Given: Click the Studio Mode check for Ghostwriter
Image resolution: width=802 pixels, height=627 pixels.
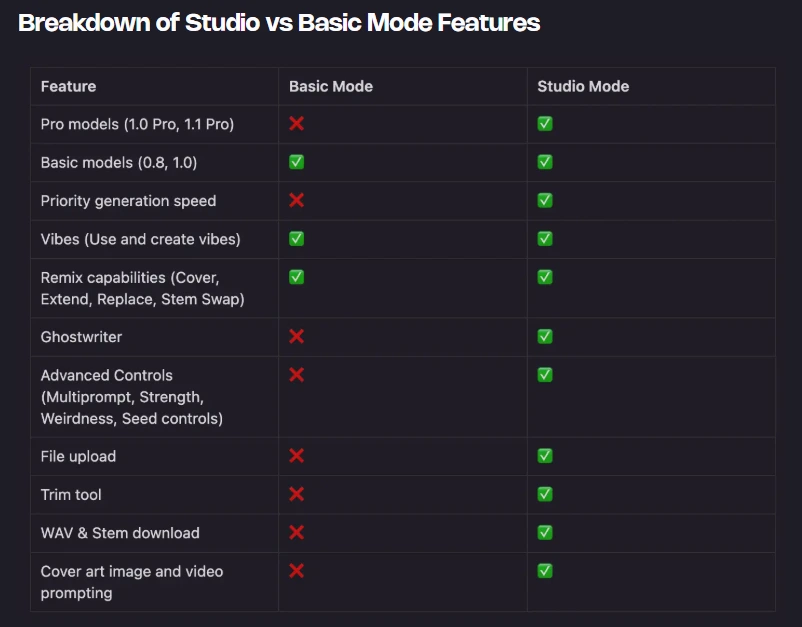Looking at the screenshot, I should [545, 336].
